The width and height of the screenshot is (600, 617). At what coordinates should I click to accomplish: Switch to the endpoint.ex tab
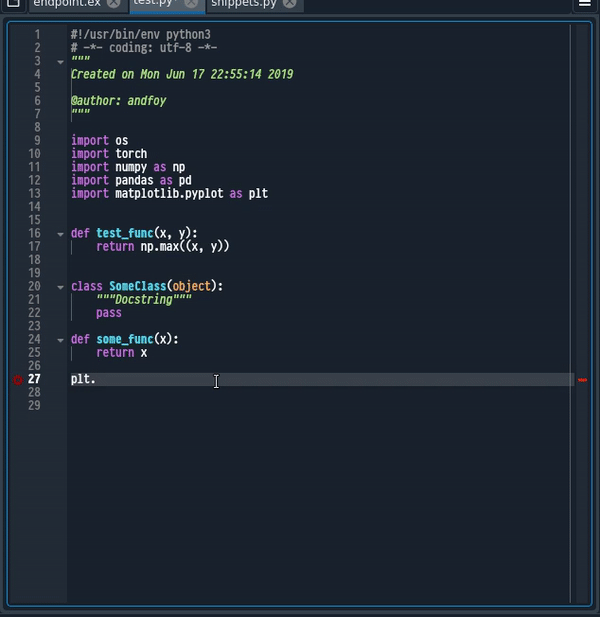click(67, 4)
